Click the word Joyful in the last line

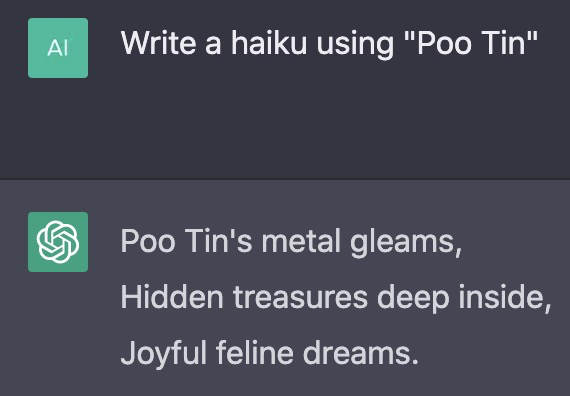coord(163,353)
